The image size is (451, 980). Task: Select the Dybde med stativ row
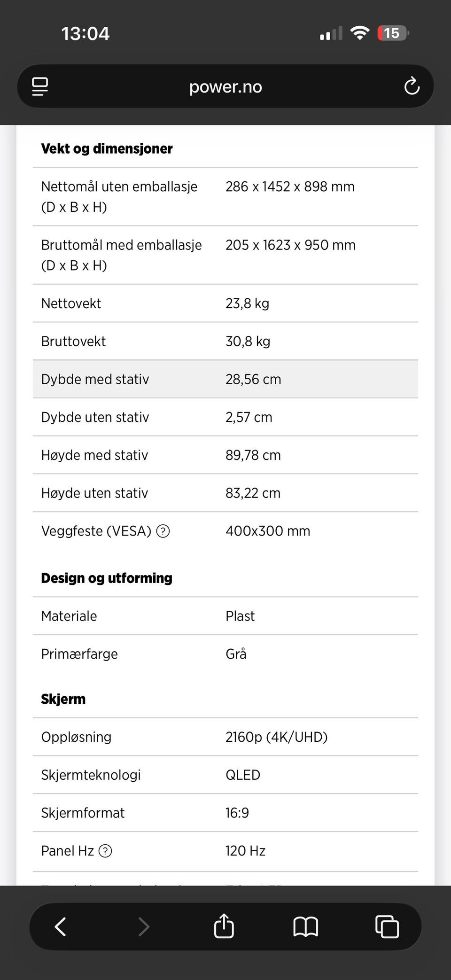[225, 379]
